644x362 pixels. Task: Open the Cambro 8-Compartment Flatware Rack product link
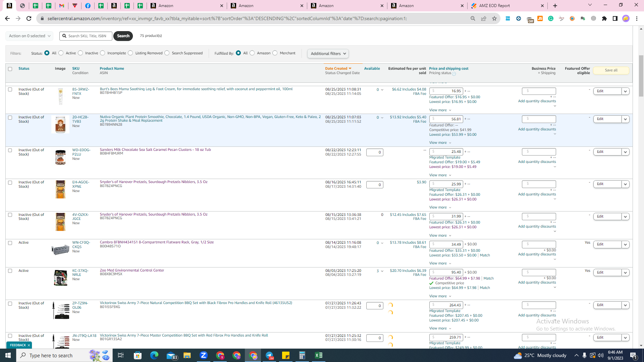(157, 242)
